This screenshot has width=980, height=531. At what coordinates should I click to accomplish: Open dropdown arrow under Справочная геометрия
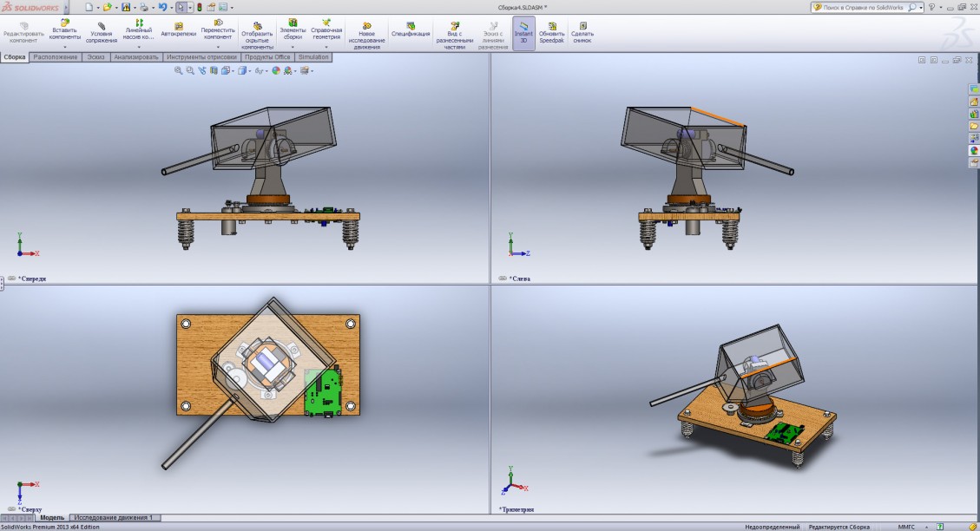pos(326,47)
